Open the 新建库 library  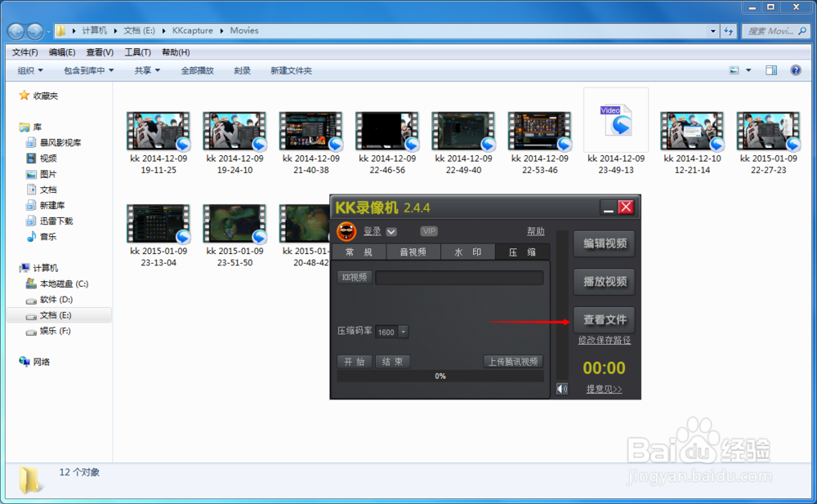tap(45, 205)
